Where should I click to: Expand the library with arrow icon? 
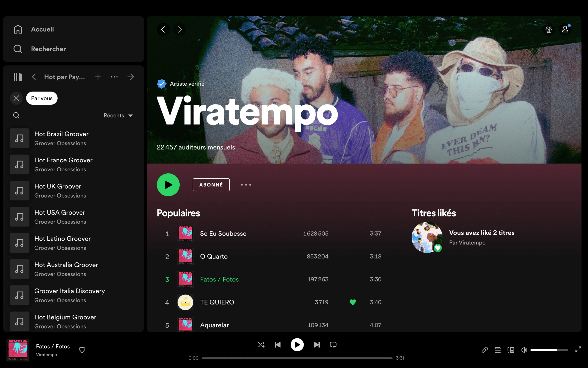pyautogui.click(x=131, y=77)
